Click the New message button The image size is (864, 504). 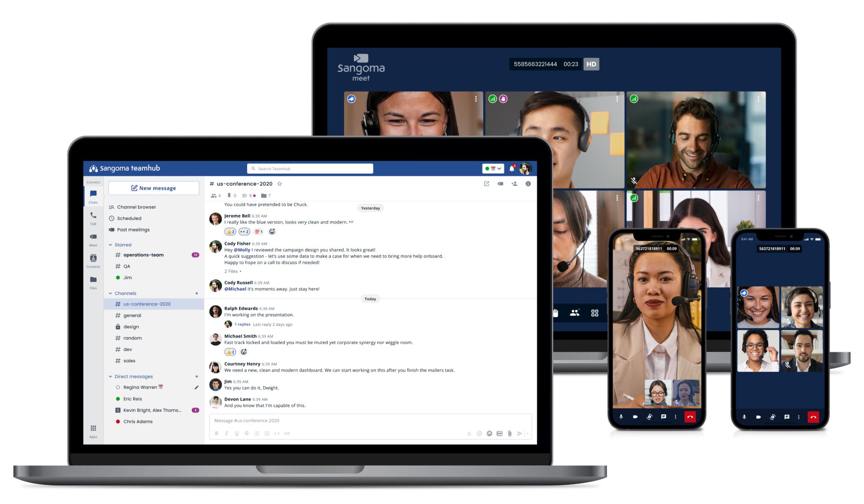154,188
